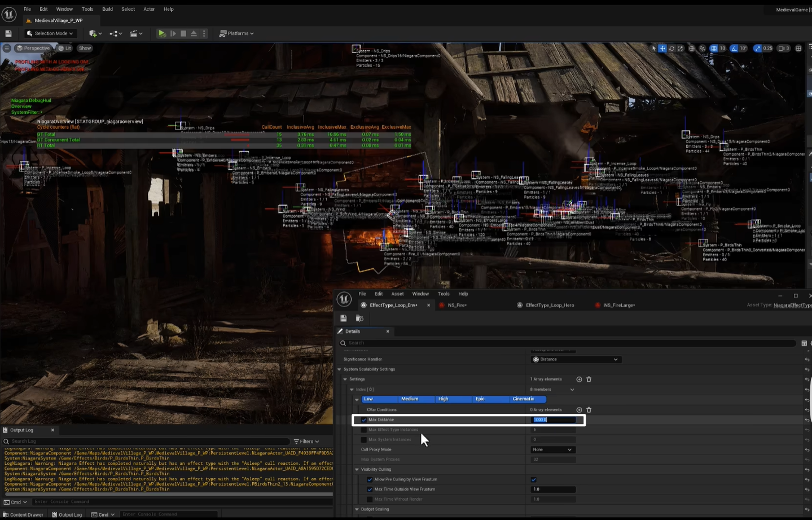Open the Platforms dropdown

236,34
